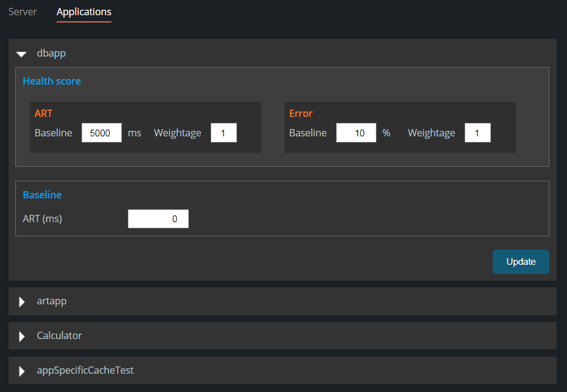The width and height of the screenshot is (567, 392).
Task: Click the ART Baseline input showing 5000
Action: coord(101,132)
